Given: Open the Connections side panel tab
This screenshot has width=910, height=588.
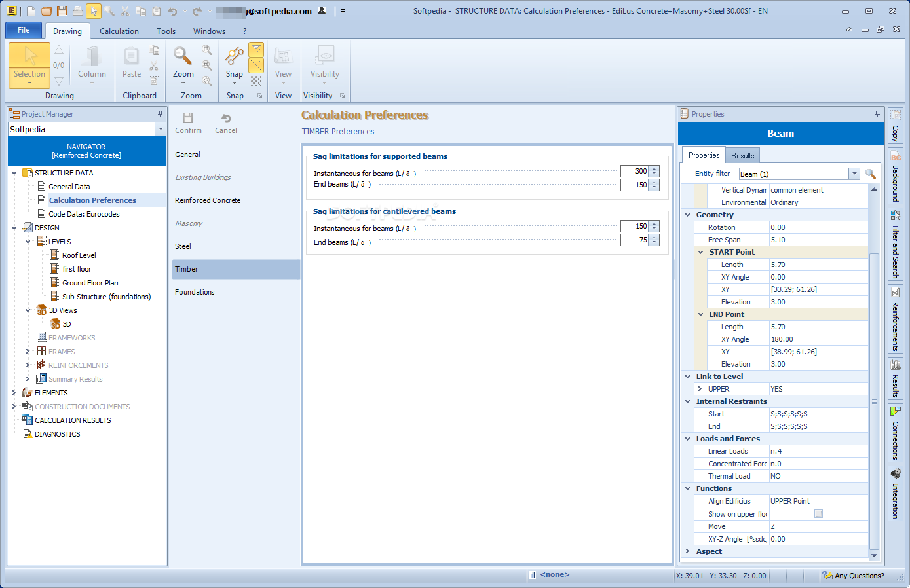Looking at the screenshot, I should [x=895, y=432].
